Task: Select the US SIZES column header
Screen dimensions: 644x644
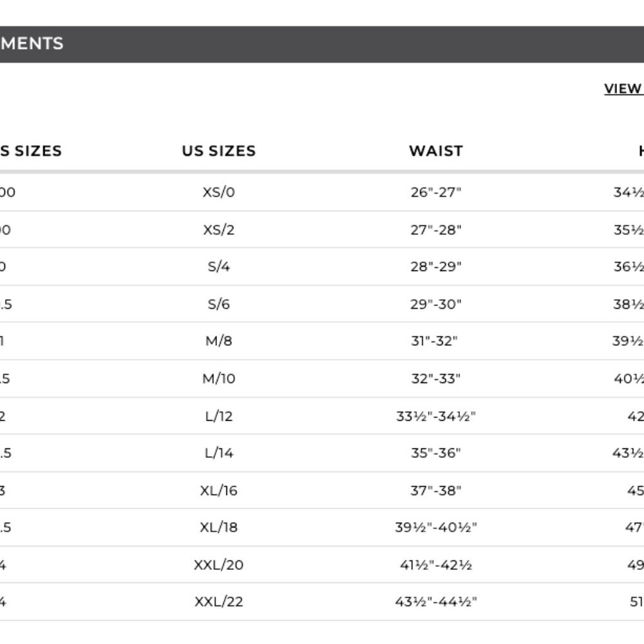Action: tap(219, 151)
